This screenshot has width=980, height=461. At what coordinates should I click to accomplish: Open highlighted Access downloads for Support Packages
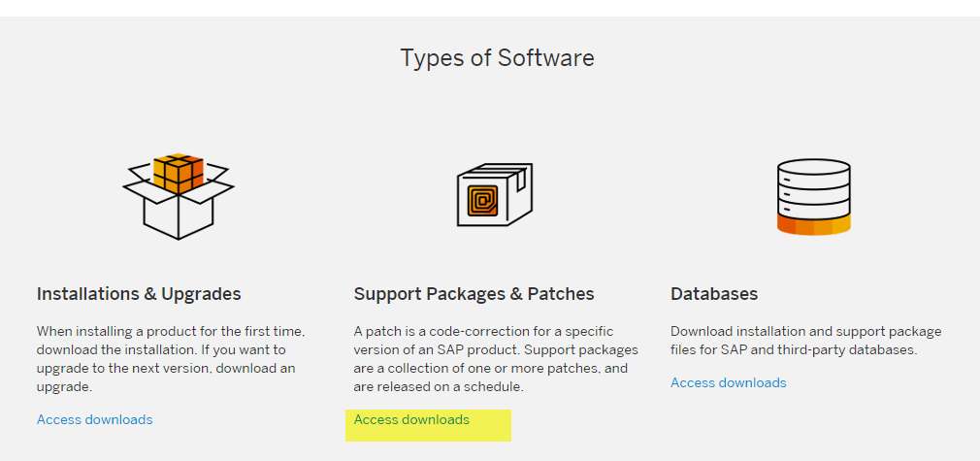click(x=411, y=419)
